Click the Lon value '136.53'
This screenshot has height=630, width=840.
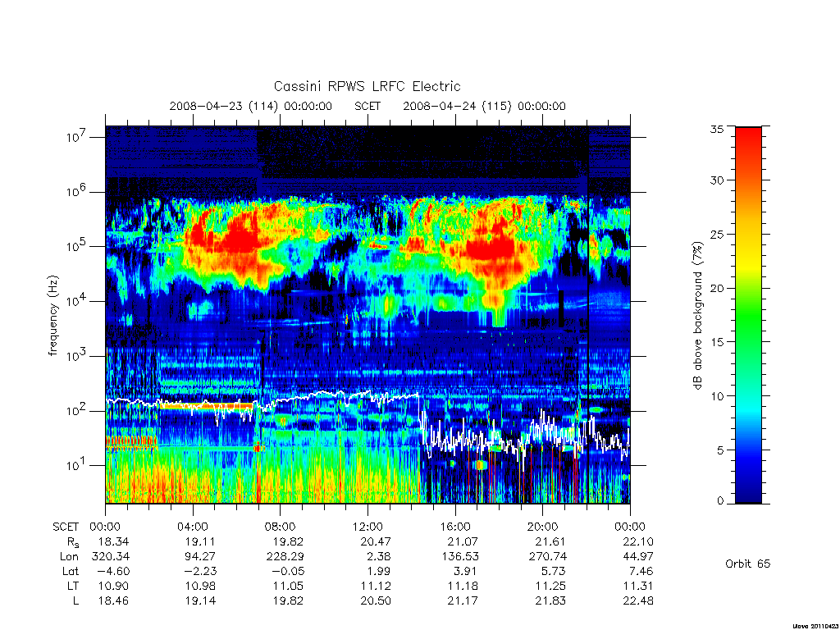click(459, 557)
